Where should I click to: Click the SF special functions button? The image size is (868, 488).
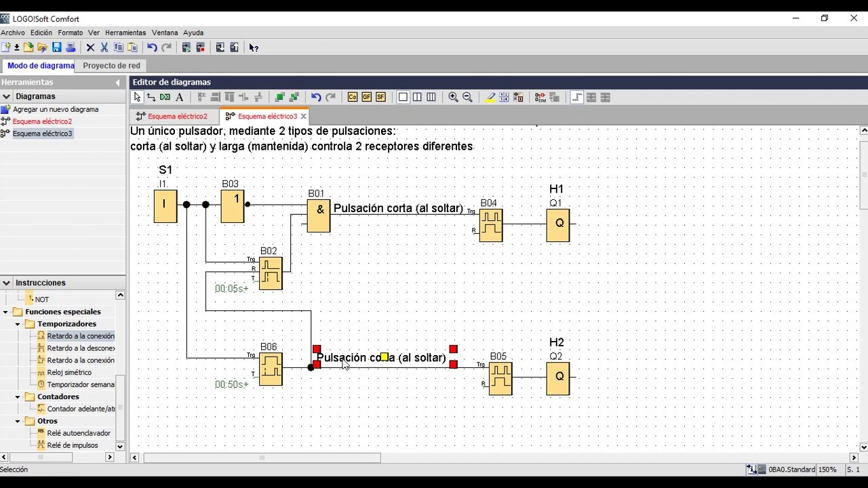[380, 98]
